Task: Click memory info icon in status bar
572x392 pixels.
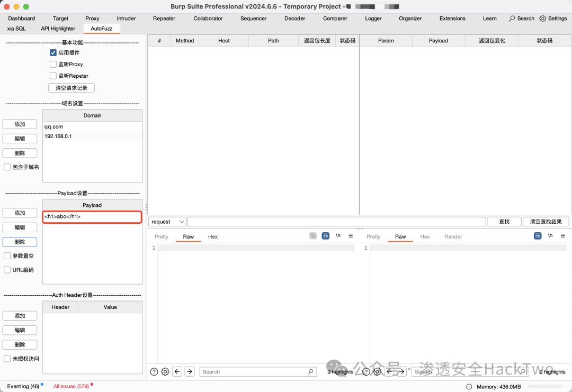Action: (469, 387)
